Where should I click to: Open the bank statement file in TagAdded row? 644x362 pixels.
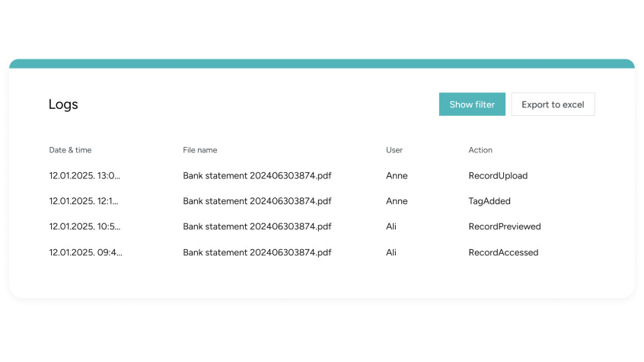257,201
